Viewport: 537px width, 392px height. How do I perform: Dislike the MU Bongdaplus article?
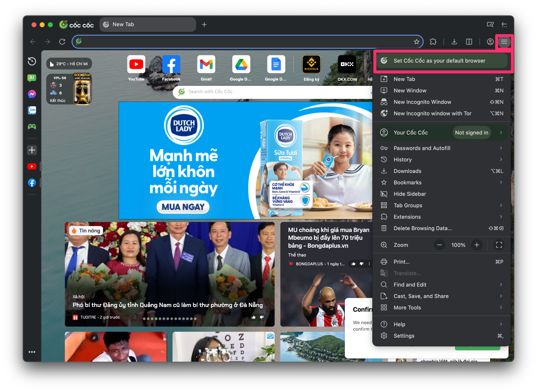[x=362, y=264]
